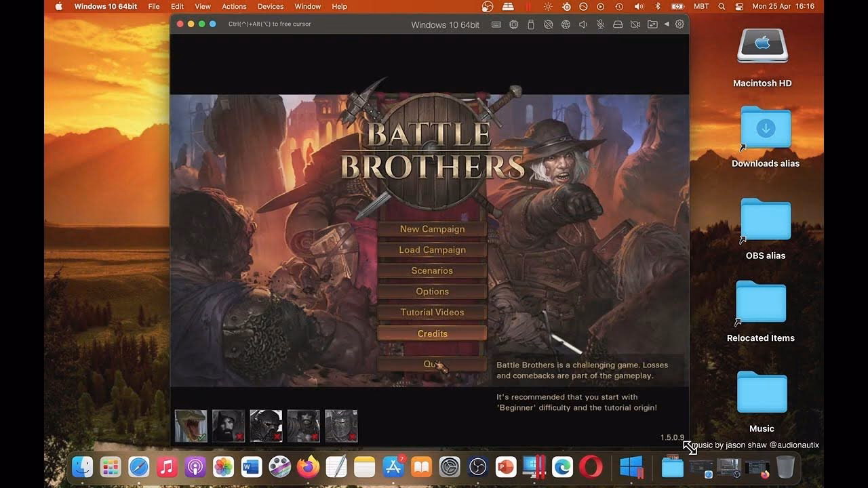Quit Battle Brothers

click(432, 365)
